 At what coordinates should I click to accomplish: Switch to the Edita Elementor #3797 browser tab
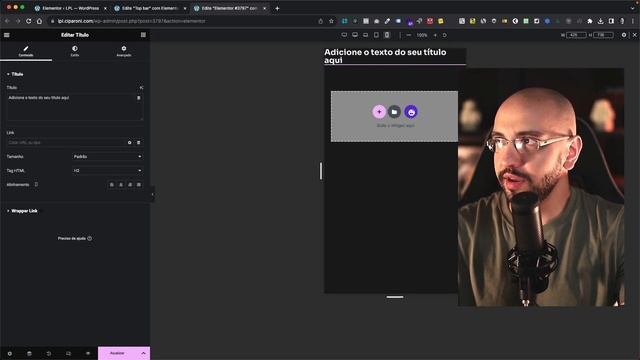pos(229,8)
